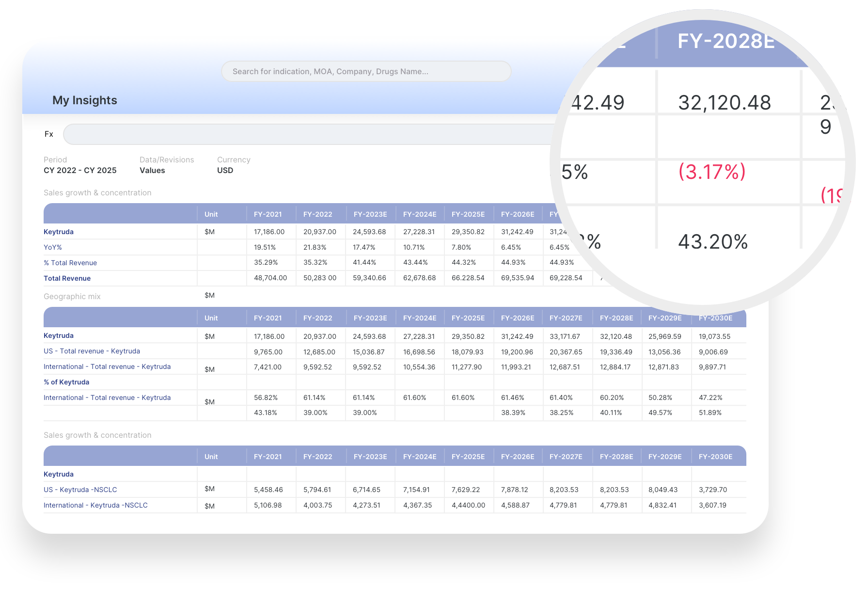Open the % of Keytruda row label
This screenshot has height=590, width=868.
pos(66,382)
